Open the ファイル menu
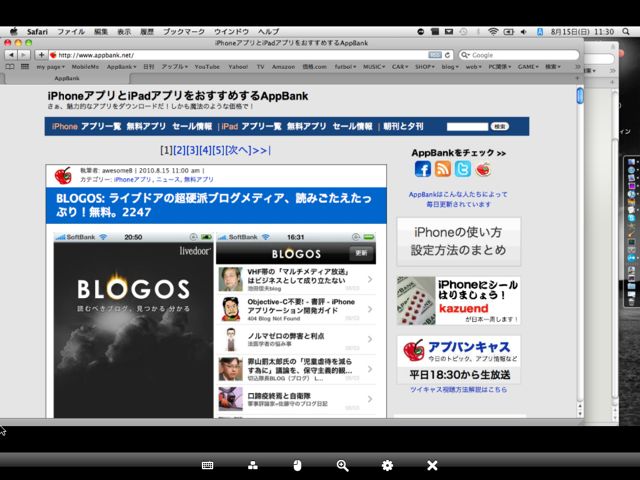The image size is (640, 480). click(x=71, y=31)
